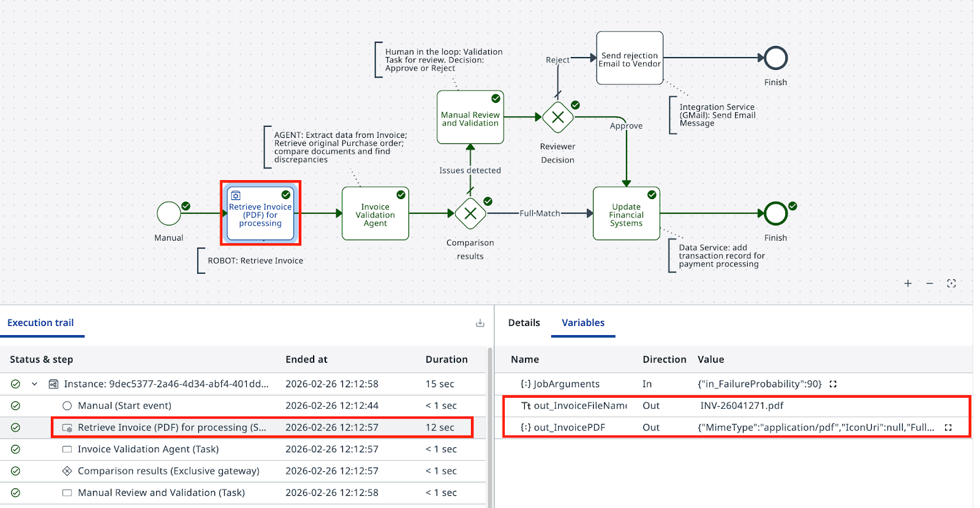Image resolution: width=980 pixels, height=508 pixels.
Task: Select the Manual (Start event) trail row
Action: 244,406
